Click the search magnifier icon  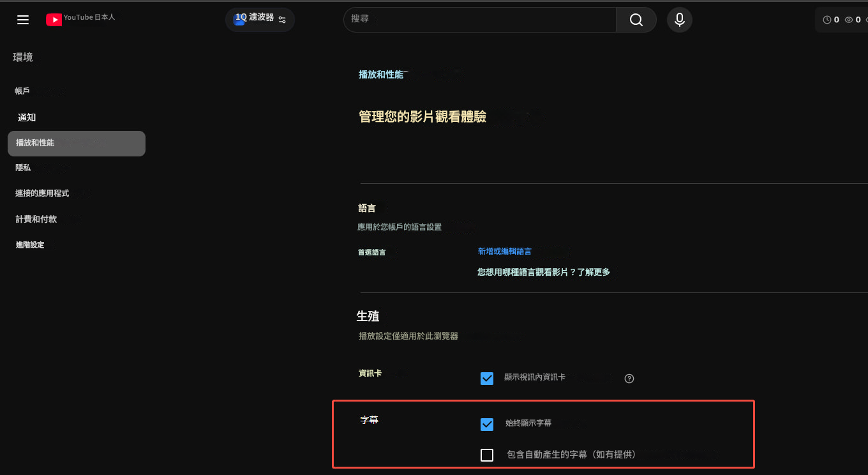635,20
